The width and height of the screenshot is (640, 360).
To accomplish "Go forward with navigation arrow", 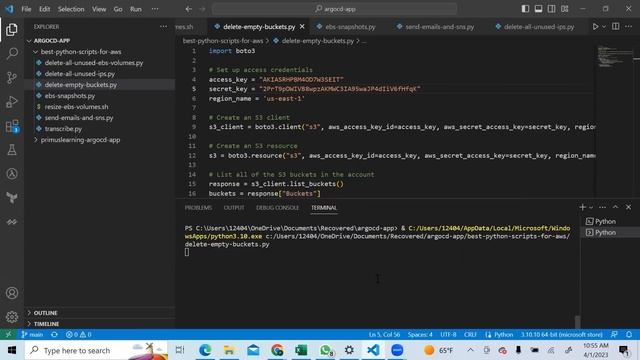I will coord(202,9).
